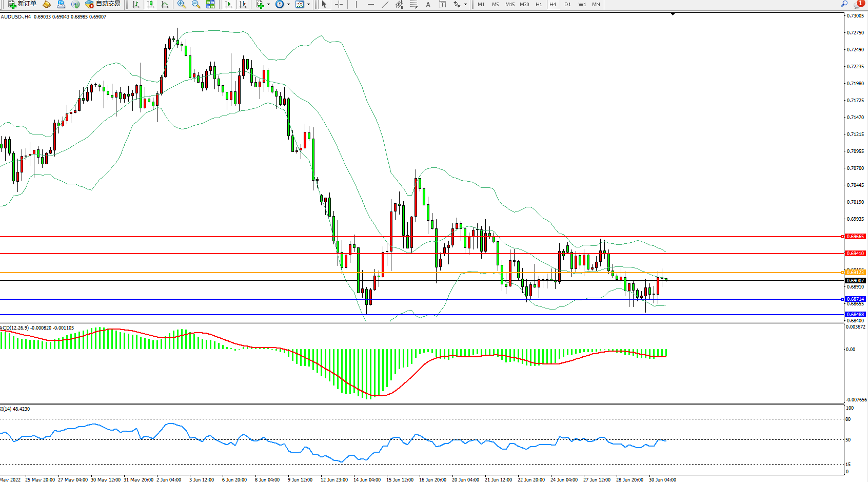Select the draw trendline tool
The width and height of the screenshot is (868, 482).
click(x=385, y=4)
